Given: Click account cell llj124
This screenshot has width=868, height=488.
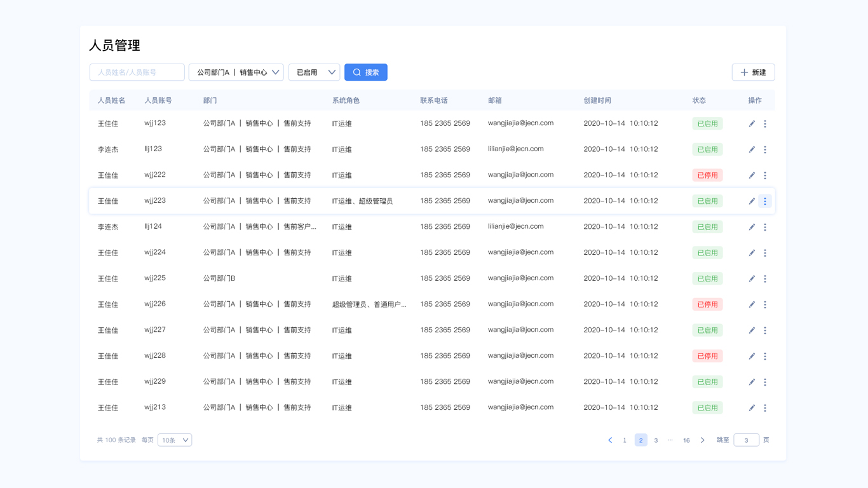Looking at the screenshot, I should 153,226.
